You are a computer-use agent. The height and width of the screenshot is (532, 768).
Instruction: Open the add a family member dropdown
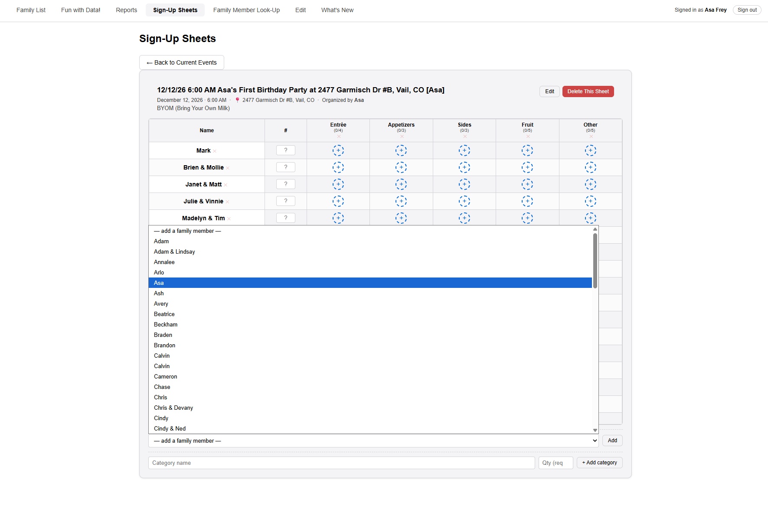tap(373, 441)
